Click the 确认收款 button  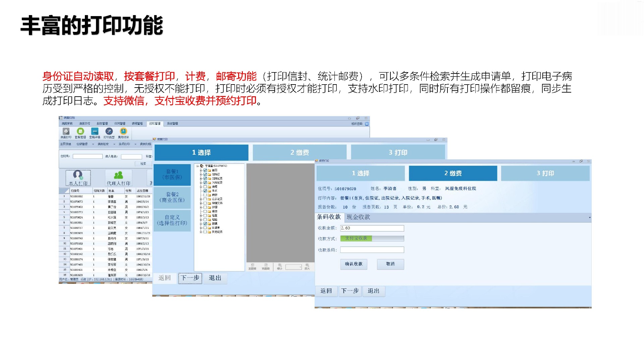[354, 264]
